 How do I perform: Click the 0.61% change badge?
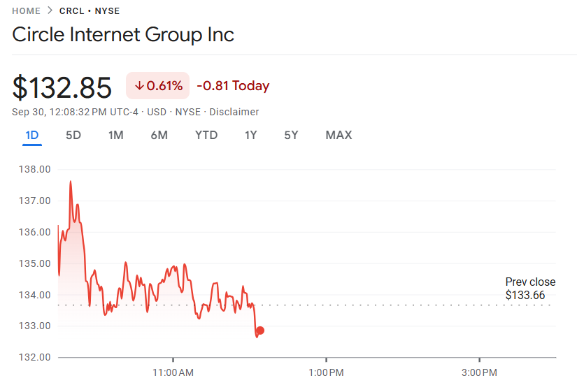[158, 86]
